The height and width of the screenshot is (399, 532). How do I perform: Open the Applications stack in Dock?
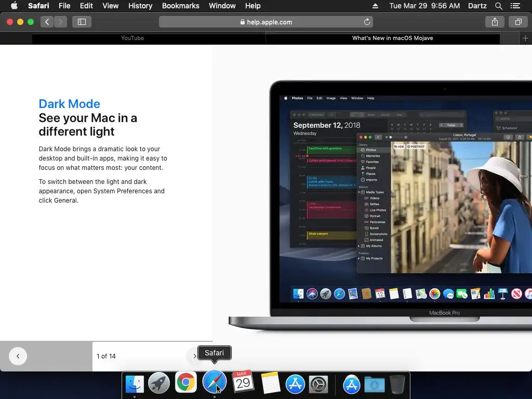pos(352,384)
